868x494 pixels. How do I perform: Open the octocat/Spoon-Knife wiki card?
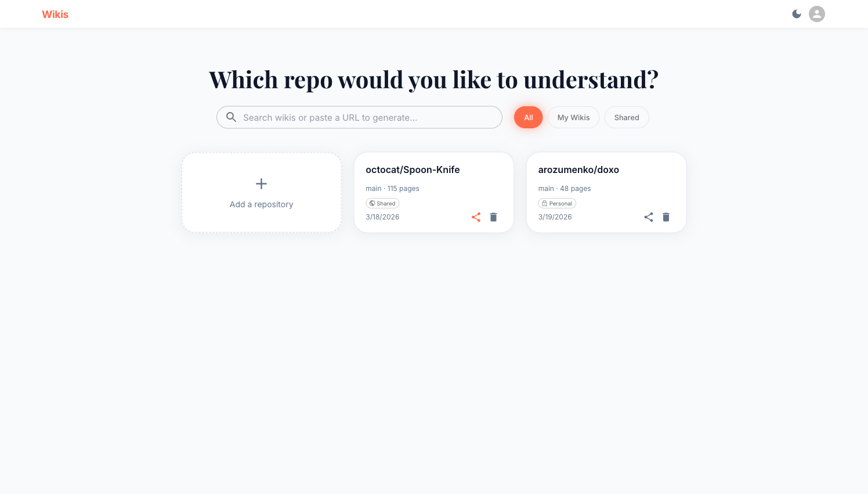[x=413, y=170]
